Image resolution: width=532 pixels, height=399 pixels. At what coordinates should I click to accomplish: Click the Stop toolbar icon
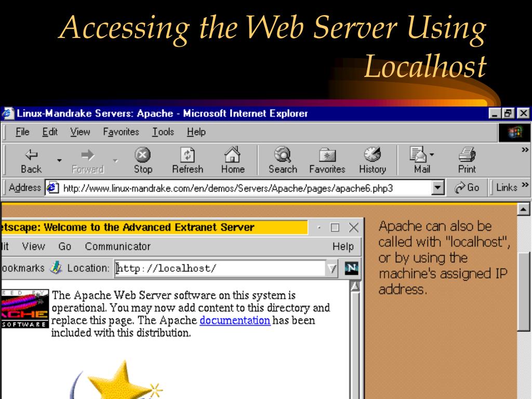click(142, 155)
